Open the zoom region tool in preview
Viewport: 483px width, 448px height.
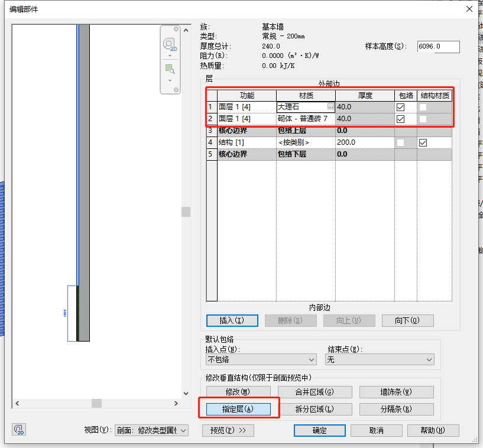tap(170, 69)
